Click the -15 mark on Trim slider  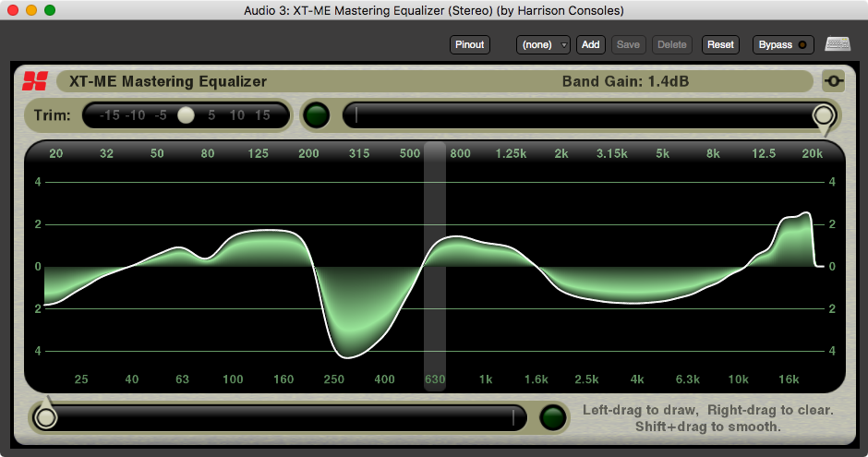(x=110, y=115)
